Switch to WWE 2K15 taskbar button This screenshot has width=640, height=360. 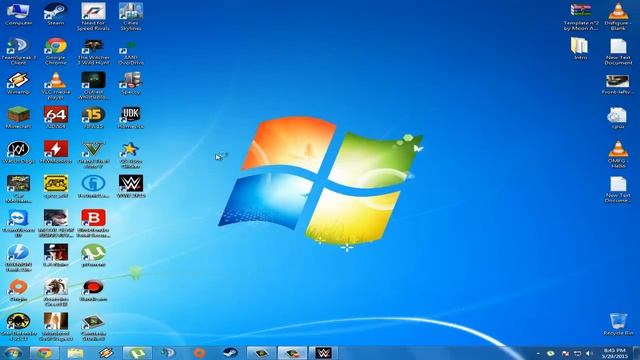tap(323, 353)
